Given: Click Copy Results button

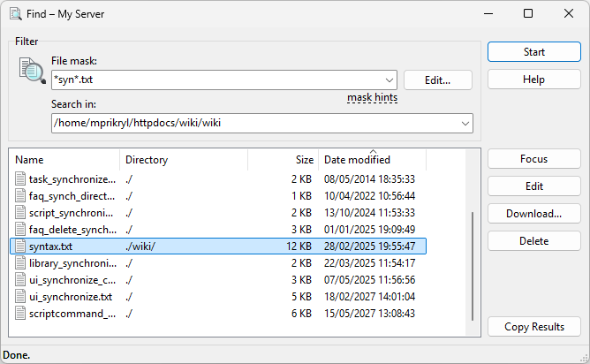Looking at the screenshot, I should click(x=533, y=327).
